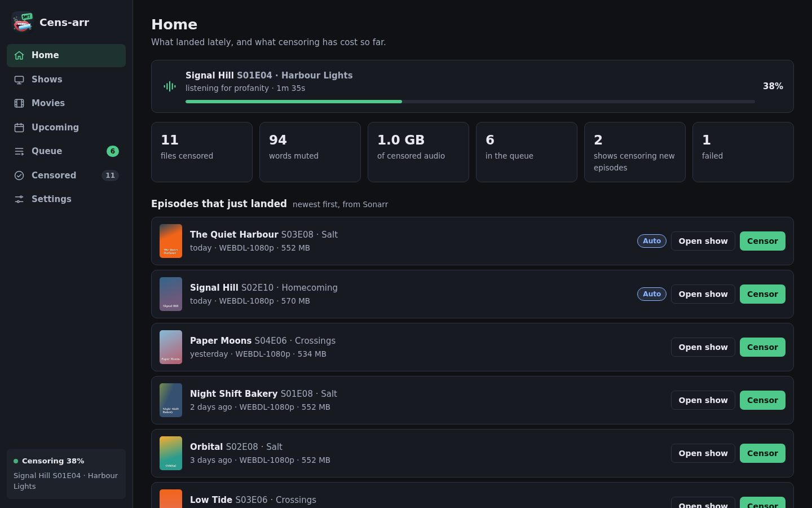Image resolution: width=812 pixels, height=508 pixels.
Task: Click The Quiet Harbour poster thumbnail
Action: pyautogui.click(x=171, y=241)
